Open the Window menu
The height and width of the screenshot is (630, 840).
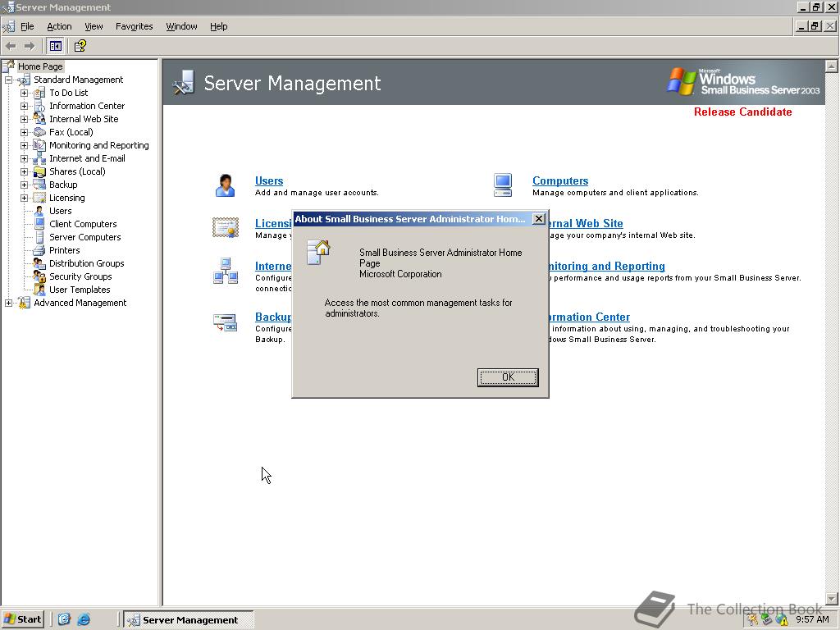click(181, 26)
